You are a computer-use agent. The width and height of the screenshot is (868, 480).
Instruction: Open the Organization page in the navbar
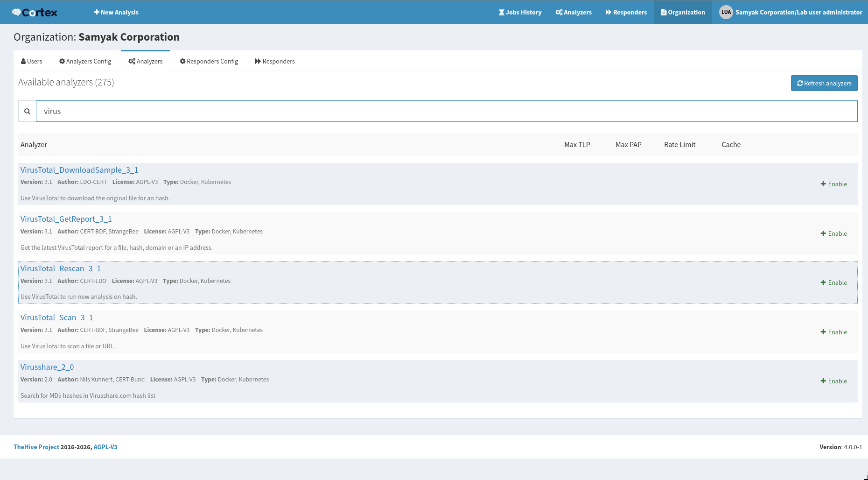tap(683, 12)
